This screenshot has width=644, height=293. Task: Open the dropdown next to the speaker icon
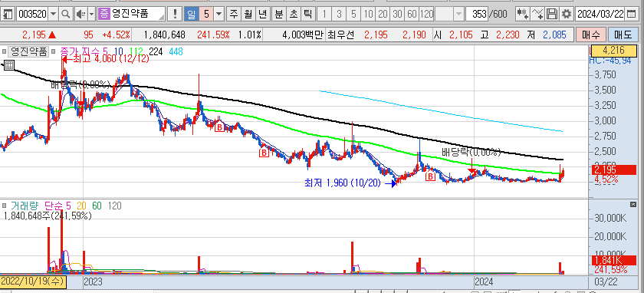(x=91, y=15)
